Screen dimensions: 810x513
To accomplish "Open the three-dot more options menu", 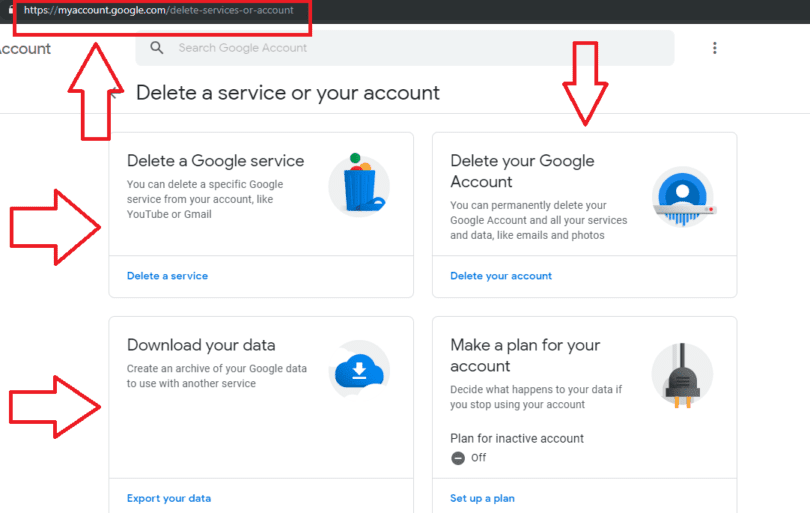I will [714, 48].
